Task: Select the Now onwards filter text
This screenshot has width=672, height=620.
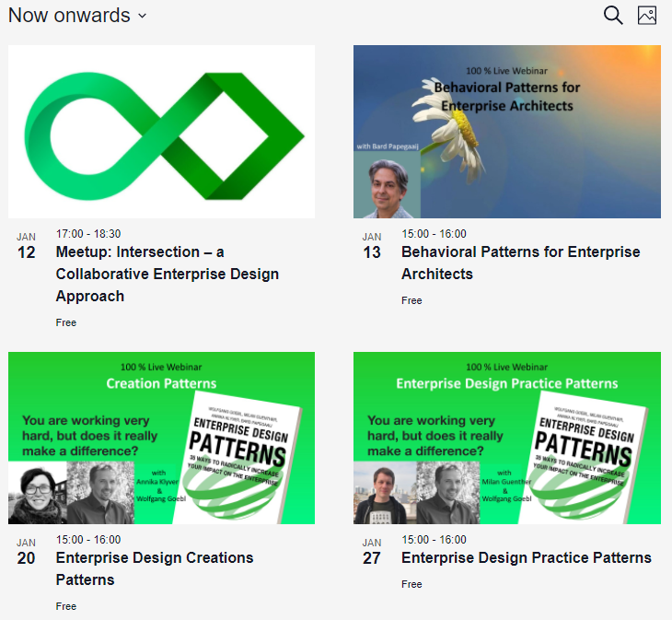Action: click(69, 16)
